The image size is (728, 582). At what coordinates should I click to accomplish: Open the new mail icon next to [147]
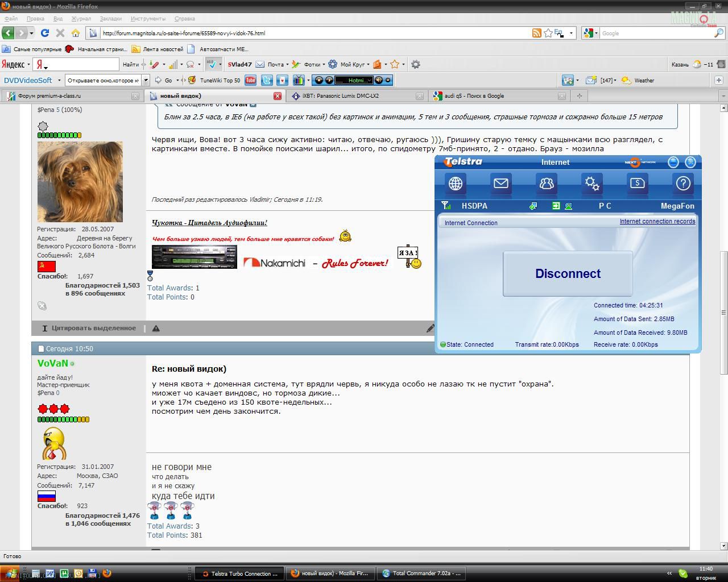coord(591,80)
